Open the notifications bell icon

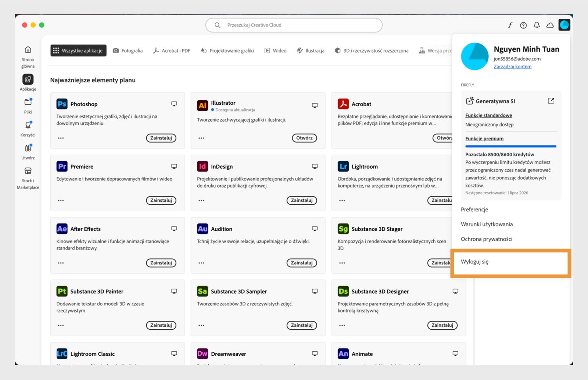coord(537,25)
